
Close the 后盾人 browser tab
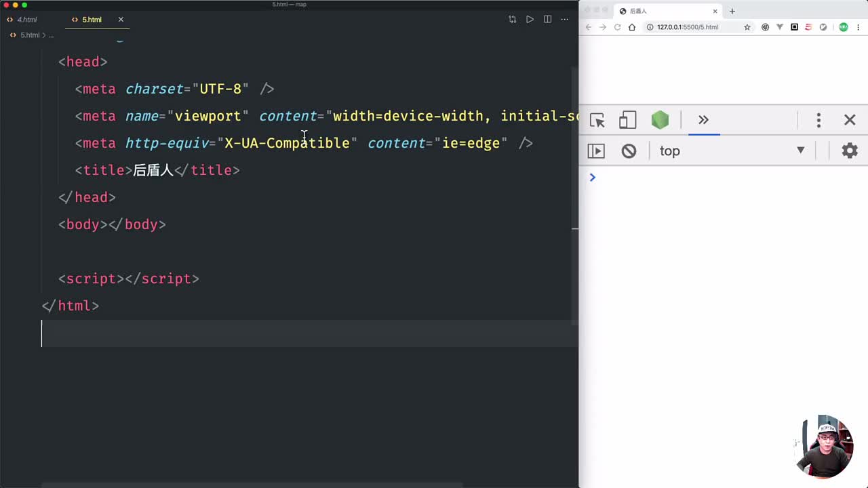pyautogui.click(x=715, y=11)
